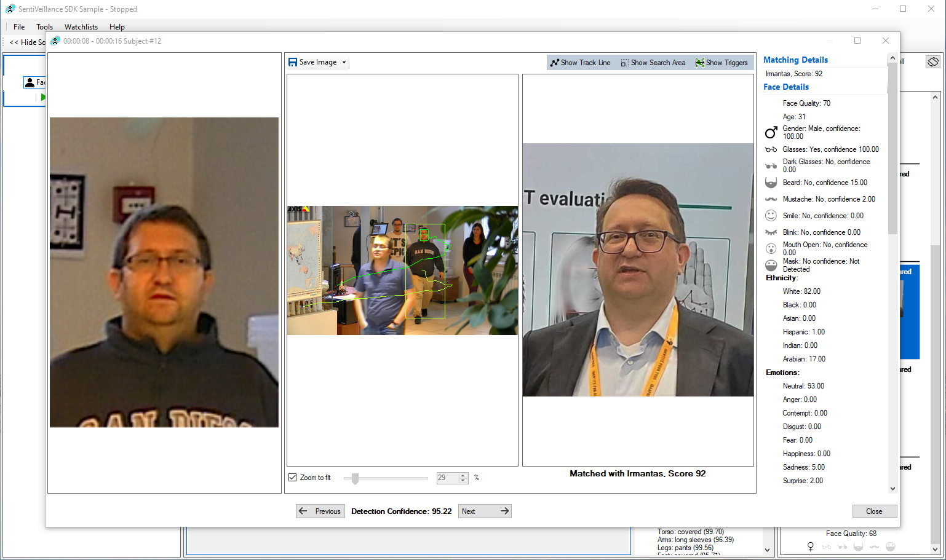Screen dimensions: 946x560
Task: Click the Glasses icon in Face Details
Action: pyautogui.click(x=771, y=149)
